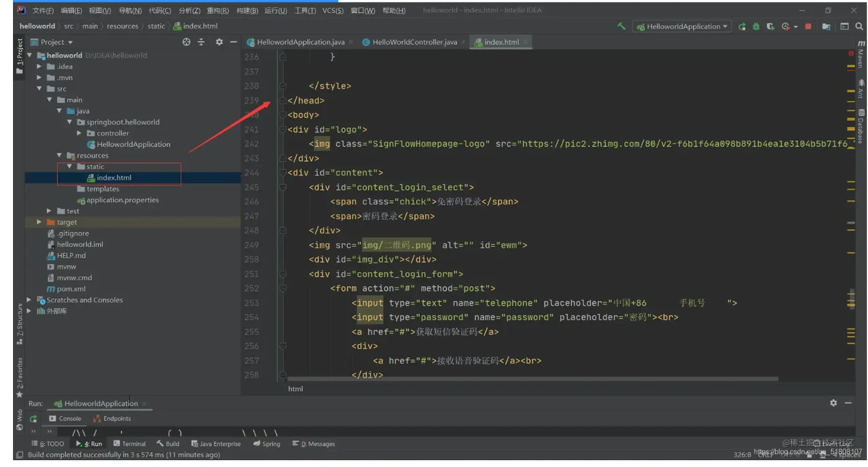The height and width of the screenshot is (467, 868).
Task: Toggle code fold marker at line 252
Action: (283, 288)
